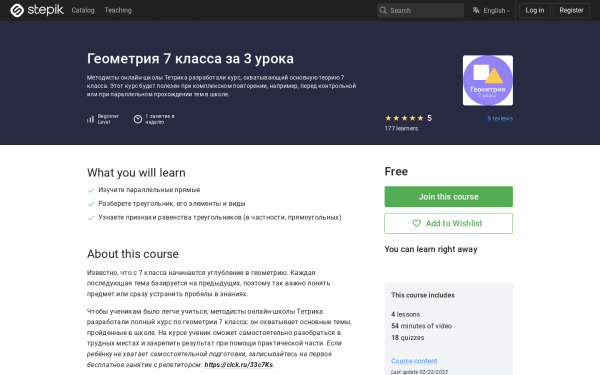Click the search magnifier icon
The image size is (600, 375).
coord(383,10)
